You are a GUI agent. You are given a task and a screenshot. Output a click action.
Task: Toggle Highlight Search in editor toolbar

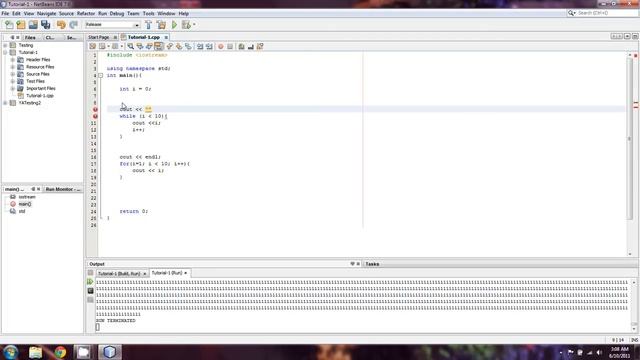click(158, 47)
